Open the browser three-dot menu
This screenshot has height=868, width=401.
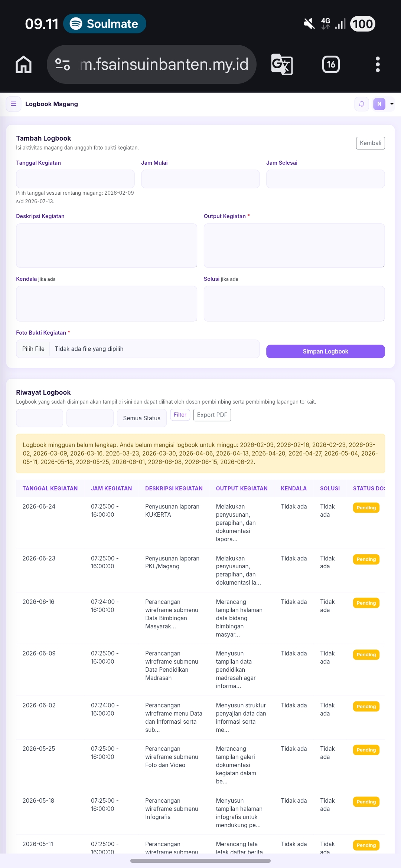[x=378, y=65]
